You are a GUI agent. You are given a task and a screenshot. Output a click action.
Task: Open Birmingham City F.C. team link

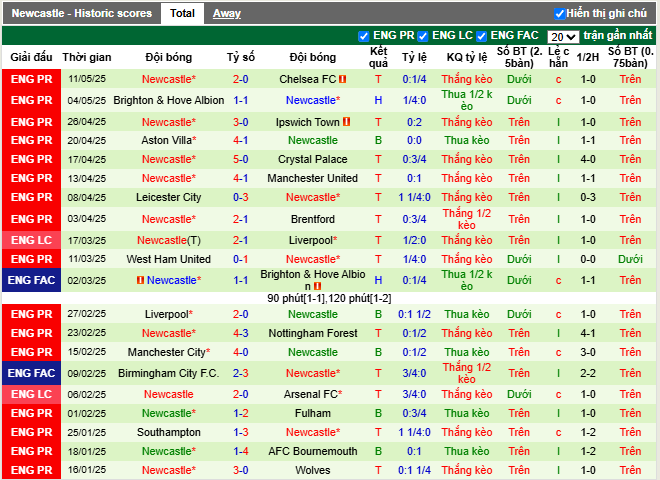(x=169, y=373)
